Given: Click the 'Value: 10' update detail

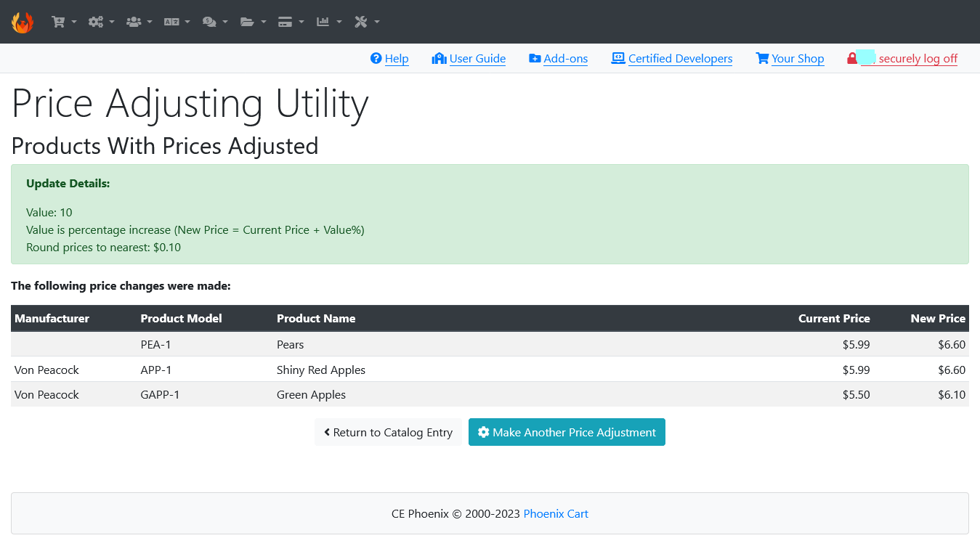Looking at the screenshot, I should click(x=49, y=212).
